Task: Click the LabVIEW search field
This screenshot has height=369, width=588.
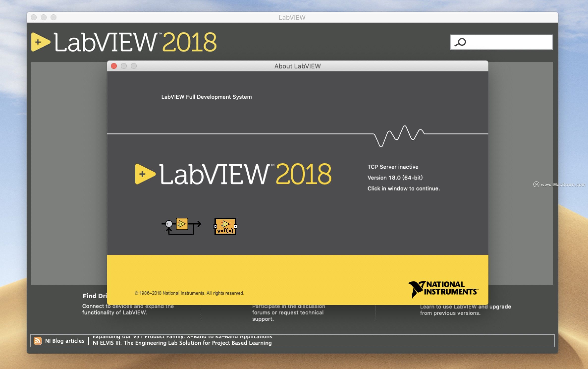Action: tap(501, 42)
